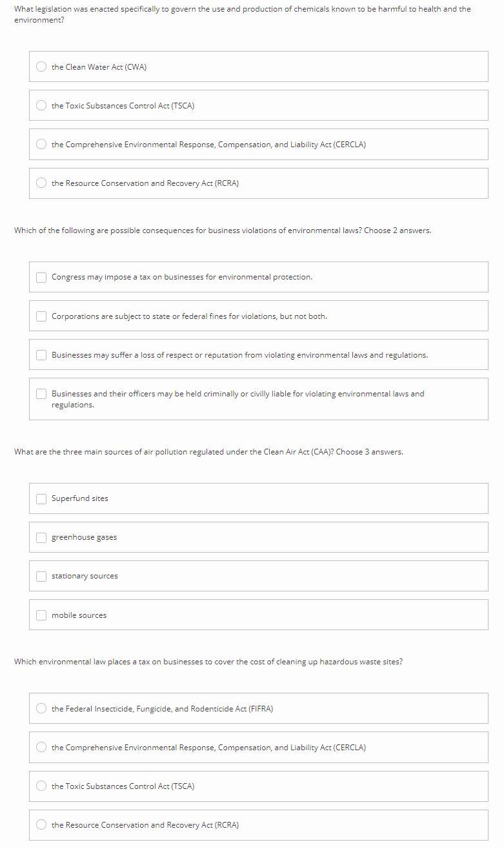Click the FIFRA answer row

258,708
